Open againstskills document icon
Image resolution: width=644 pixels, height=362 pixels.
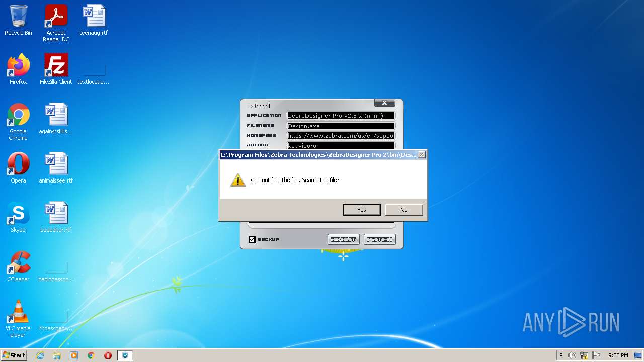[56, 119]
